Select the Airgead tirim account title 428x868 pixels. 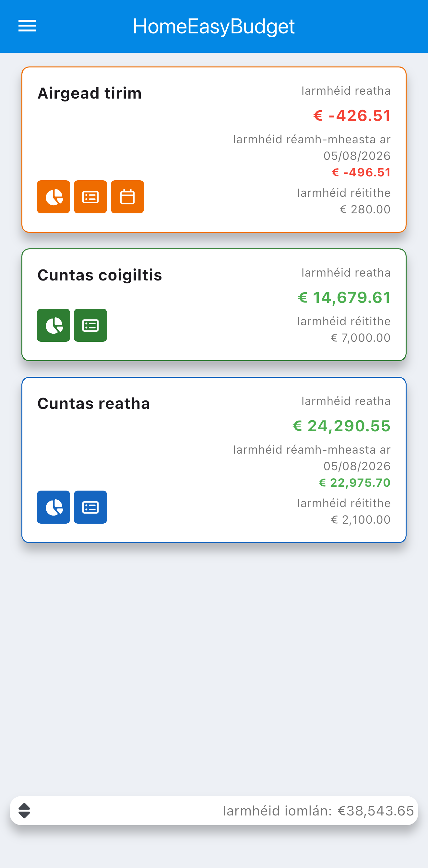tap(89, 93)
